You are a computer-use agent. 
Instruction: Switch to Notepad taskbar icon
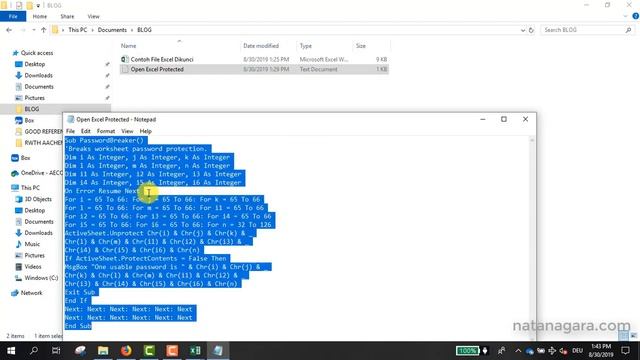tap(218, 351)
